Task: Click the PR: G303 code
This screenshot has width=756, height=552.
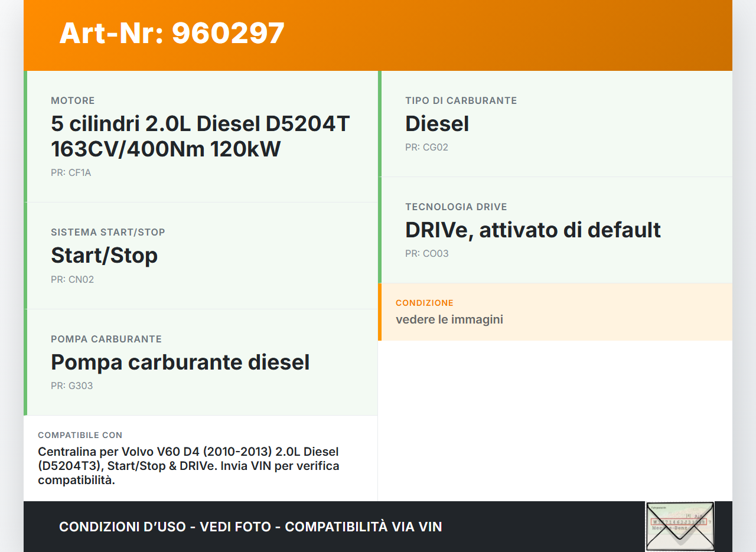Action: click(x=71, y=386)
